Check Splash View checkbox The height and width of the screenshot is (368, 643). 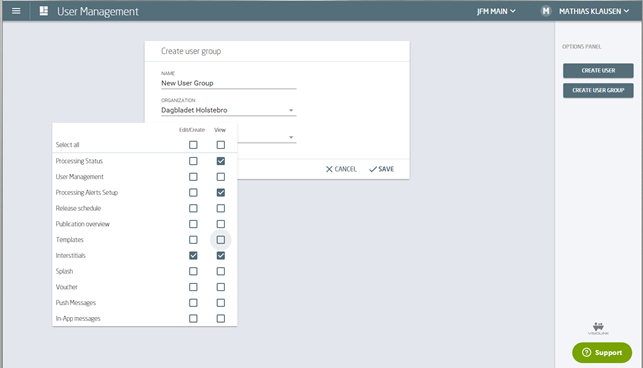[221, 271]
